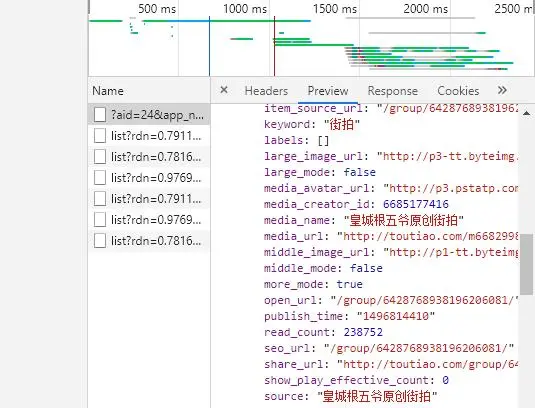The image size is (535, 408).
Task: Click the middle_mode: false property
Action: (323, 268)
